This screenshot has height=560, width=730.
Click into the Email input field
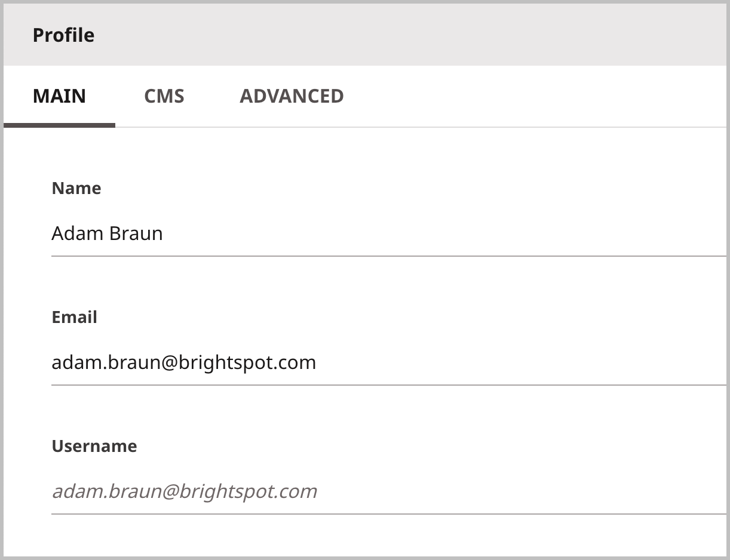tap(389, 362)
